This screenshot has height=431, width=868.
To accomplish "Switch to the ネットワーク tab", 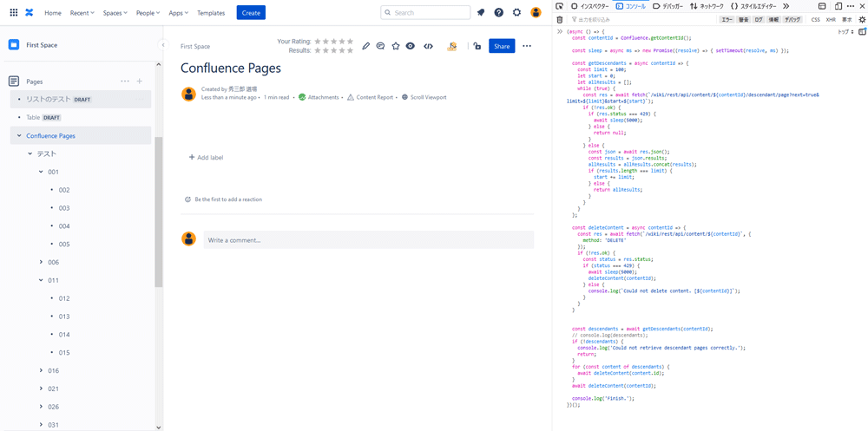I will point(707,6).
